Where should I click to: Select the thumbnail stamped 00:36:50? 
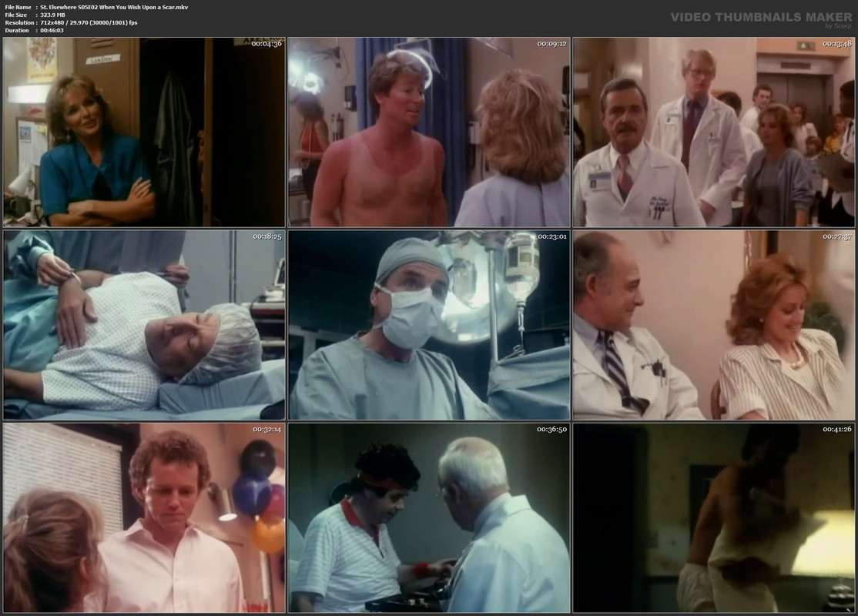tap(429, 517)
